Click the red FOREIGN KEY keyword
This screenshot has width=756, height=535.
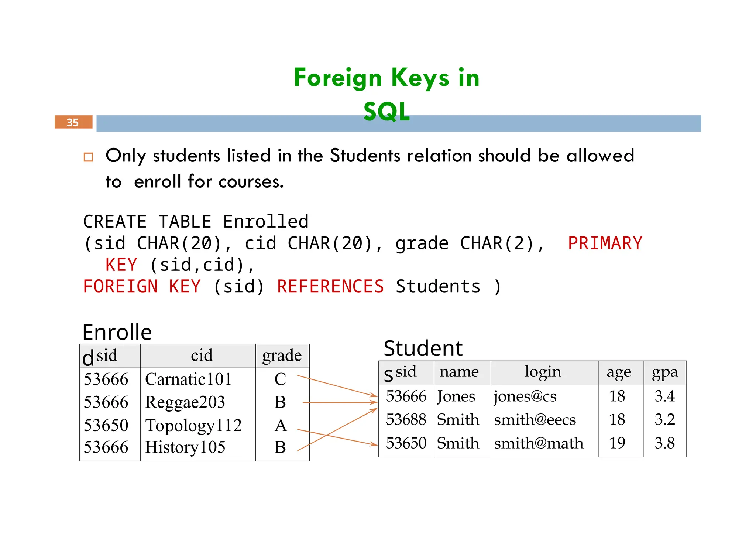[142, 287]
